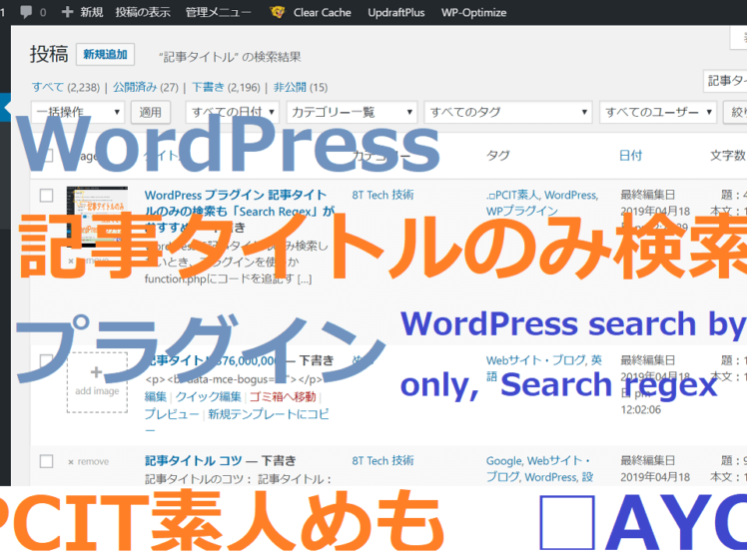
Task: Open the comments bubble icon in admin bar
Action: coord(26,11)
